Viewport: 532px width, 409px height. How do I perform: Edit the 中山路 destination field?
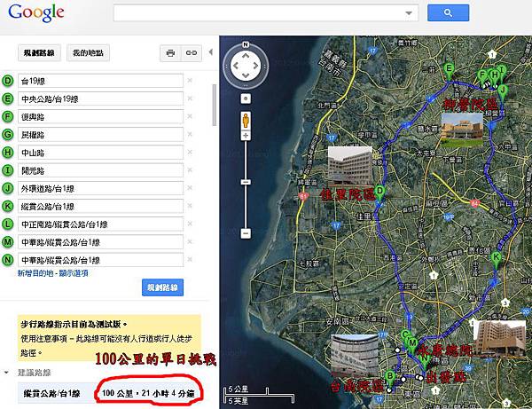pos(101,153)
